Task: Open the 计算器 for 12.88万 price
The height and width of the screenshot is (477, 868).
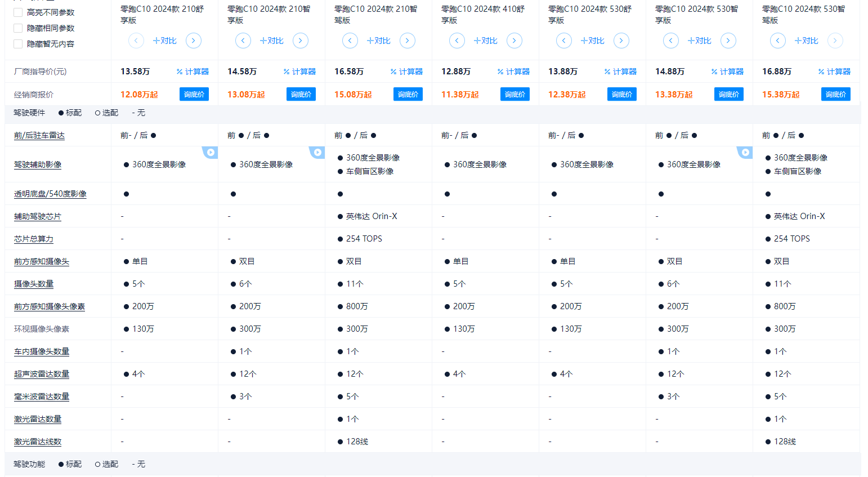Action: pos(514,71)
